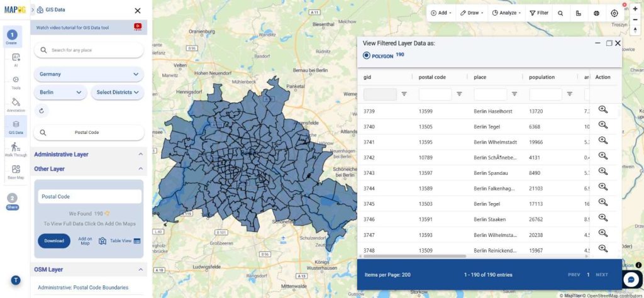Image resolution: width=644 pixels, height=298 pixels.
Task: Open the AI tool in sidebar
Action: tap(16, 60)
